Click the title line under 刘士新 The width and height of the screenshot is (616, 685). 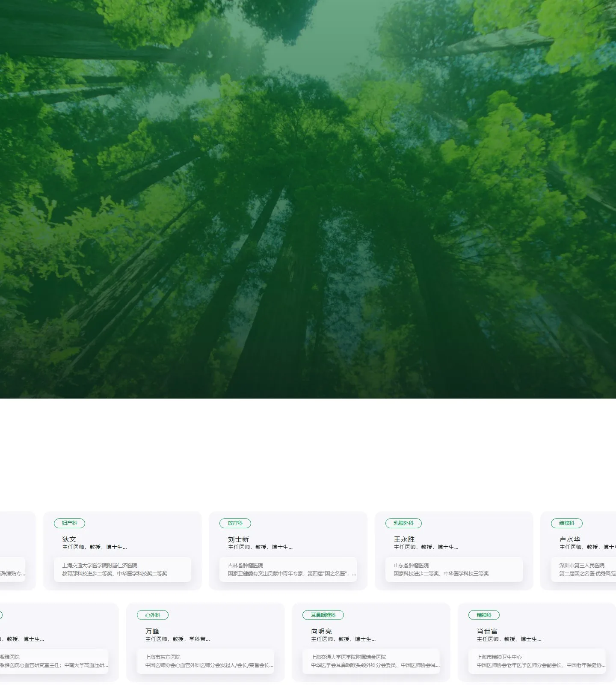click(260, 547)
